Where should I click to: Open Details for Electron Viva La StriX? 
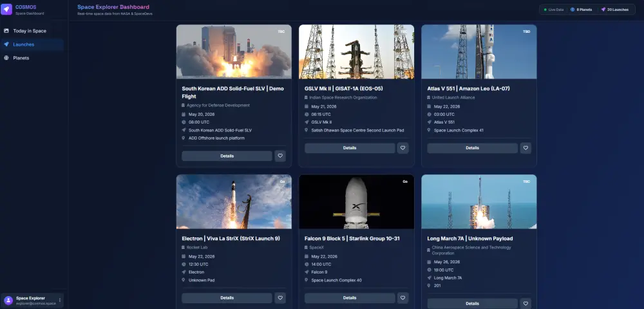click(227, 298)
